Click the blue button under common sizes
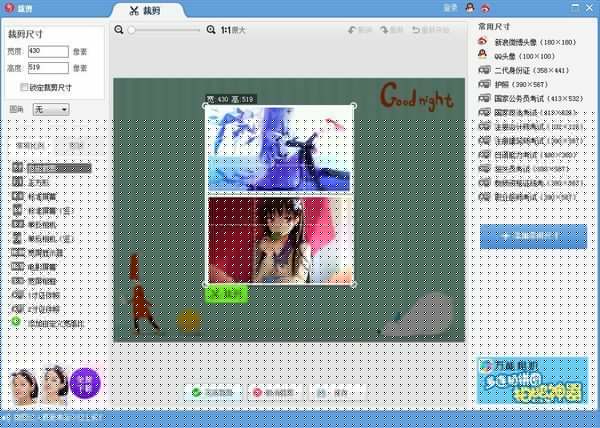The image size is (600, 428). 533,236
